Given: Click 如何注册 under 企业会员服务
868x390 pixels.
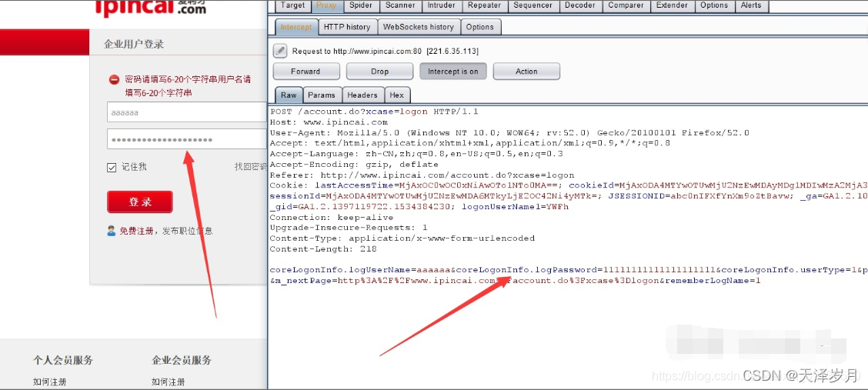Looking at the screenshot, I should tap(169, 382).
